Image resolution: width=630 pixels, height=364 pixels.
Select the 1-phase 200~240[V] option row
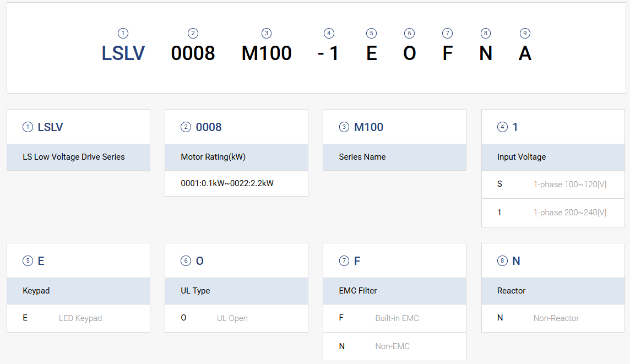click(x=553, y=213)
